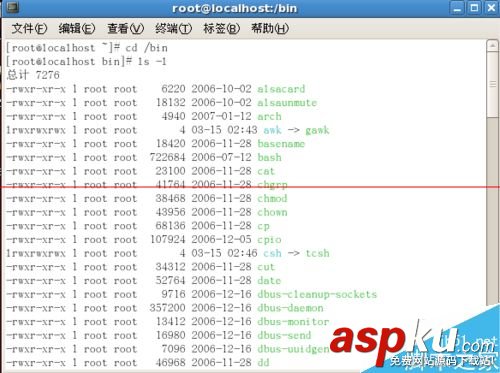Click the vertical scrollbar thumb

pyautogui.click(x=493, y=84)
